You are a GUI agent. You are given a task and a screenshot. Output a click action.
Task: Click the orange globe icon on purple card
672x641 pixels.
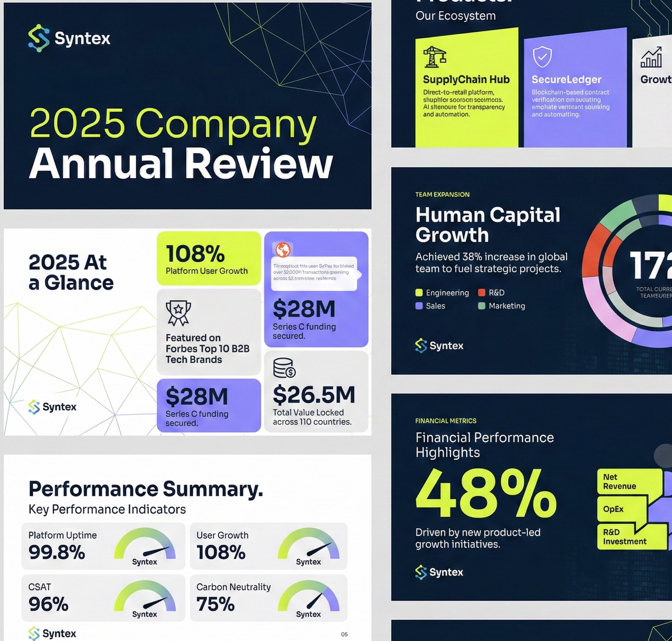point(283,250)
